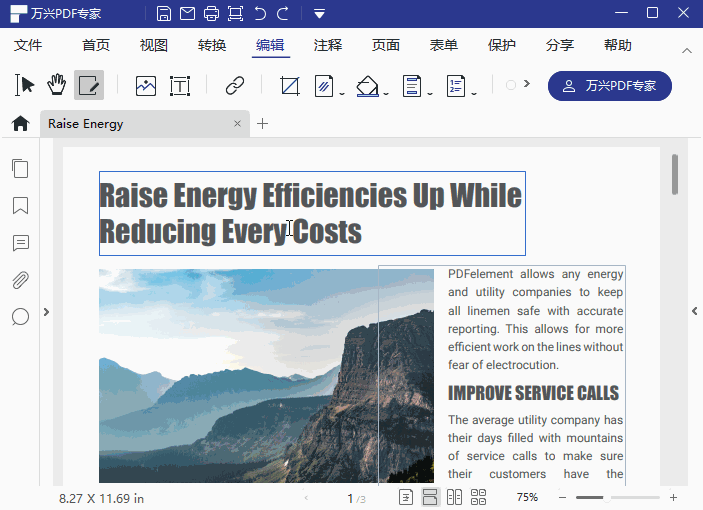
Task: Open the Header and Footer dropdown
Action: [x=430, y=93]
